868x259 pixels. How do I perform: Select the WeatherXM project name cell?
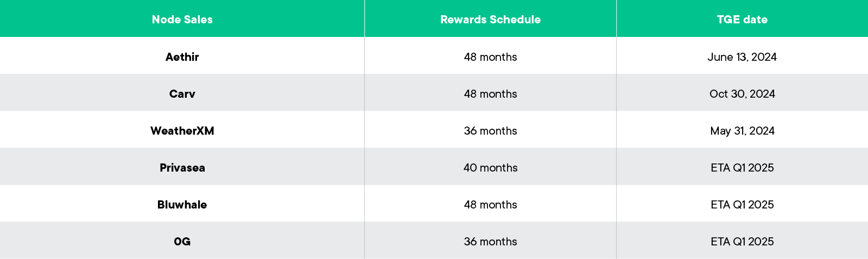click(x=182, y=131)
